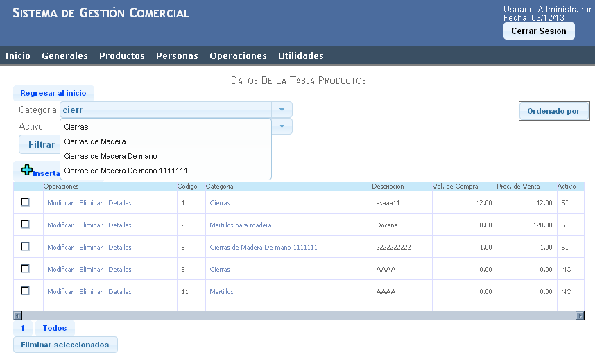Open category link 'Martillos' in row 11
Image resolution: width=595 pixels, height=364 pixels.
click(222, 292)
